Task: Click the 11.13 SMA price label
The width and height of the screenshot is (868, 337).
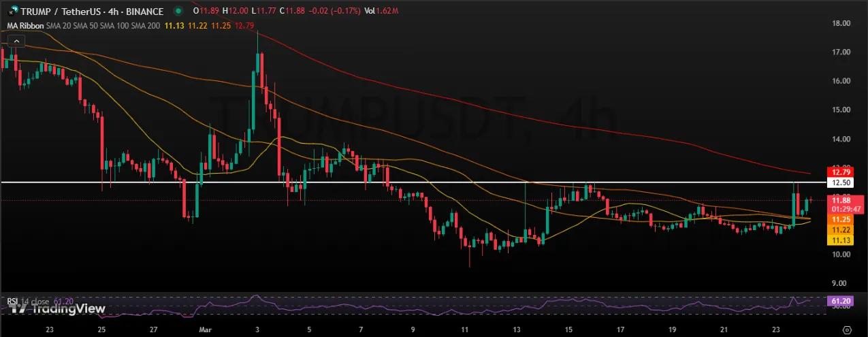Action: [x=839, y=240]
